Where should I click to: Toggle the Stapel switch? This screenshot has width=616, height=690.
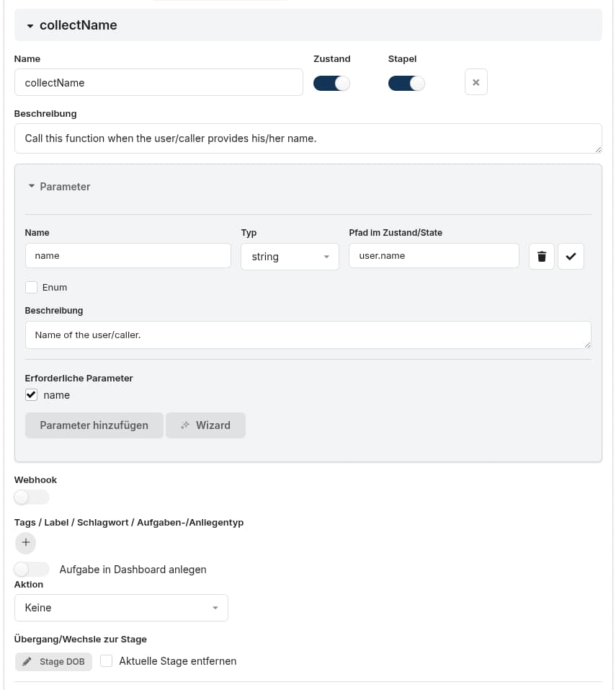[406, 84]
